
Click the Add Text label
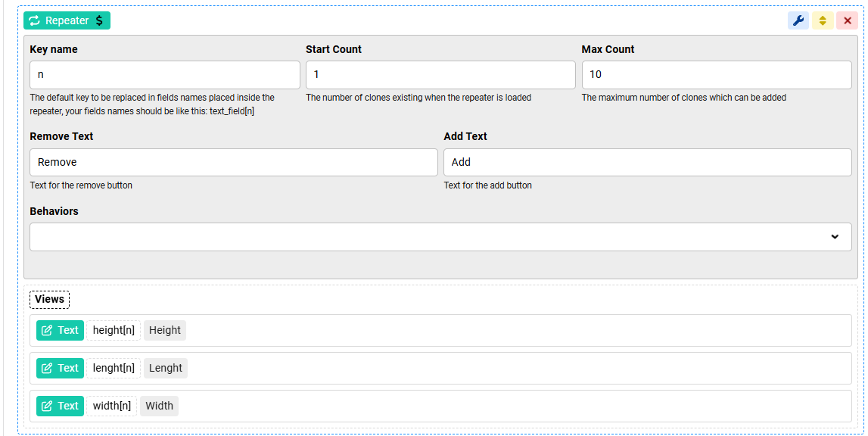tap(465, 136)
